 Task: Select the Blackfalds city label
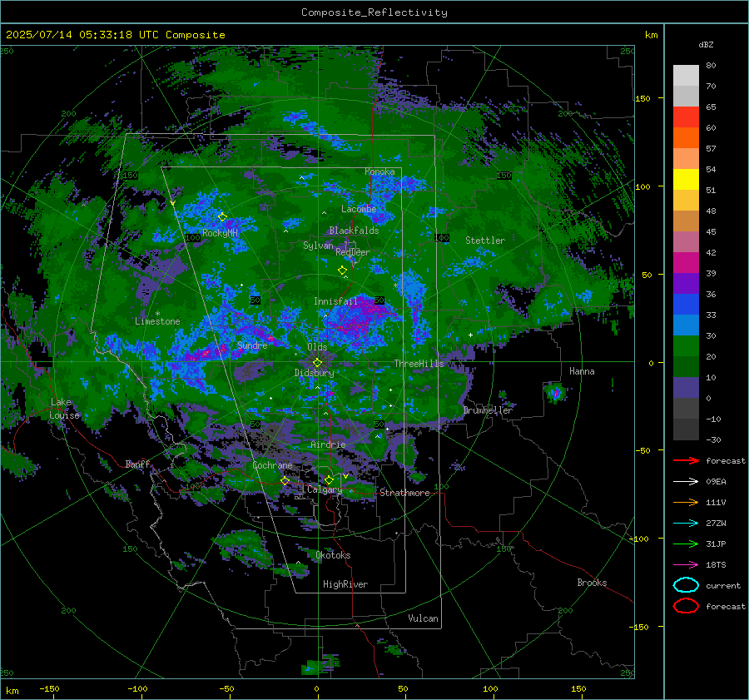tap(354, 231)
